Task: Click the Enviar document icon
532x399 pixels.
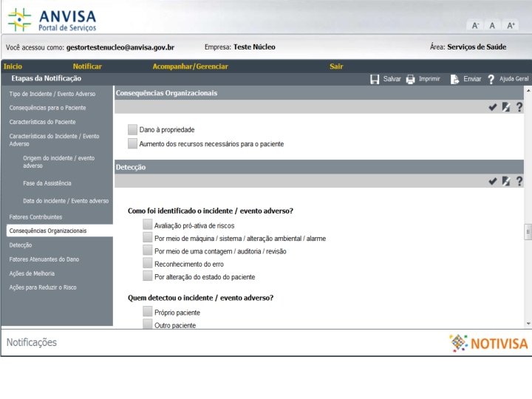Action: click(x=454, y=79)
